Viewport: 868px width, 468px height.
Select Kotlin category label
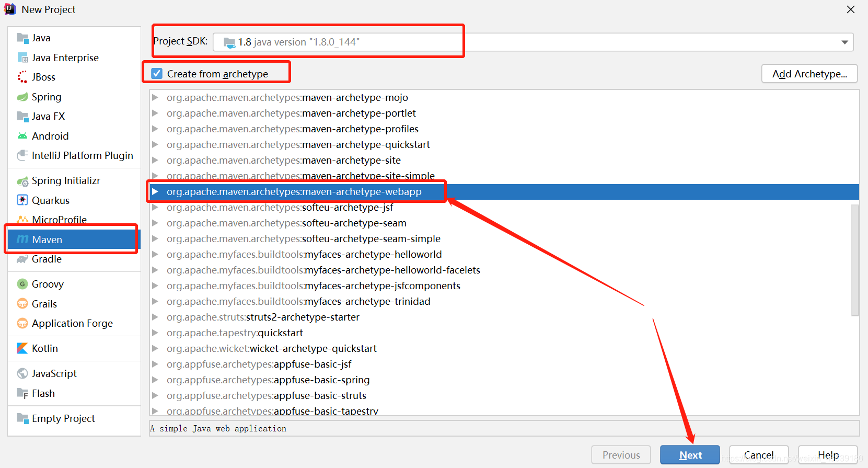click(x=45, y=348)
